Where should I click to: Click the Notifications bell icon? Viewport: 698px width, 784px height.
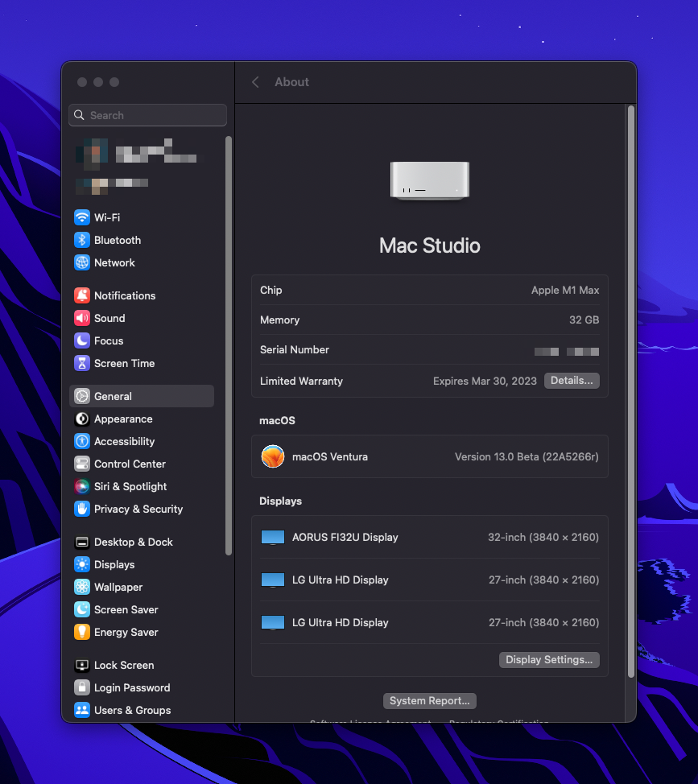(82, 295)
